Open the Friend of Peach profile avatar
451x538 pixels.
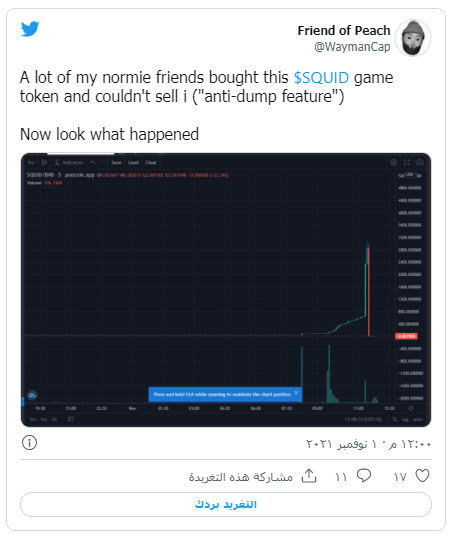(x=413, y=38)
